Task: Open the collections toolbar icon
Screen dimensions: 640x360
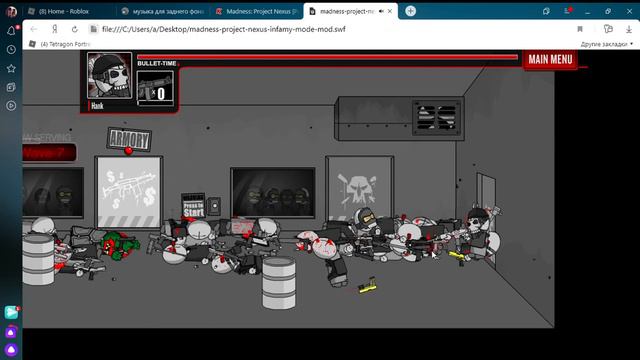Action: 608,29
